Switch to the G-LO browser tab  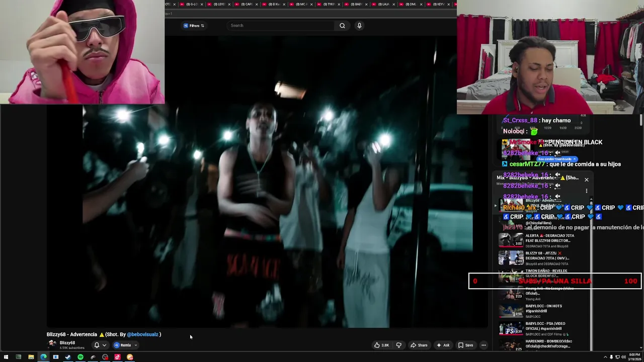click(192, 5)
